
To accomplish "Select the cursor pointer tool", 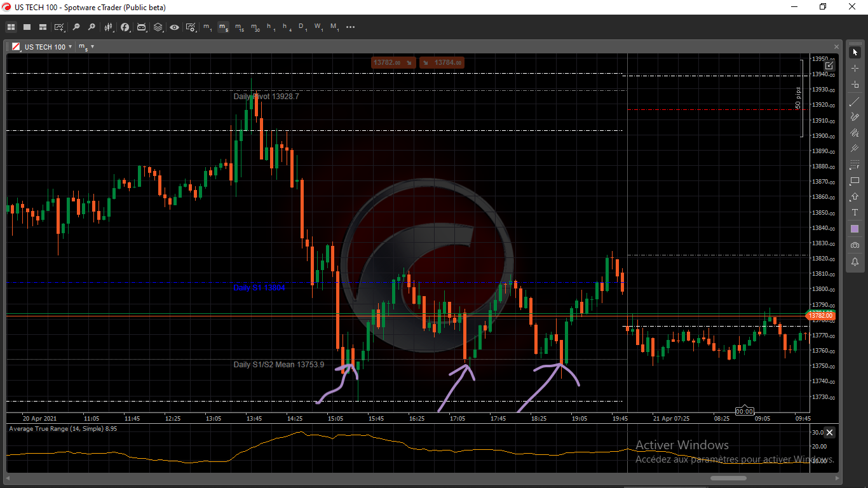I will [x=855, y=52].
